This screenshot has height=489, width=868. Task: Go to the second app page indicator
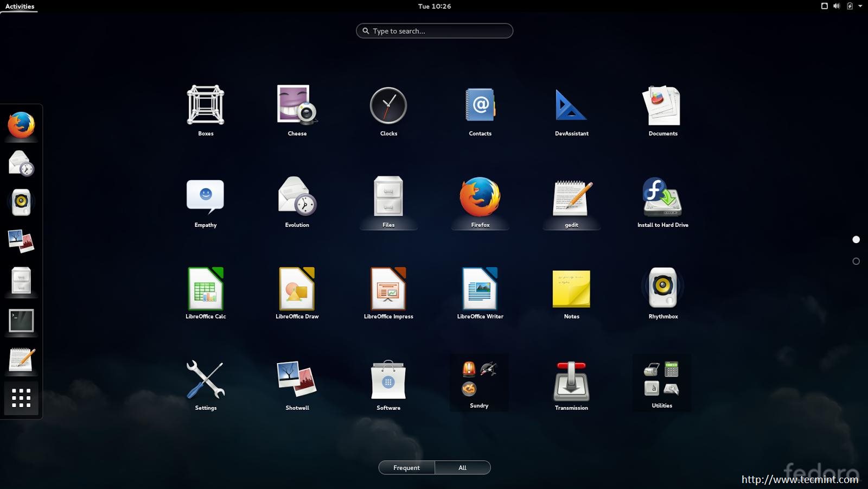point(856,261)
